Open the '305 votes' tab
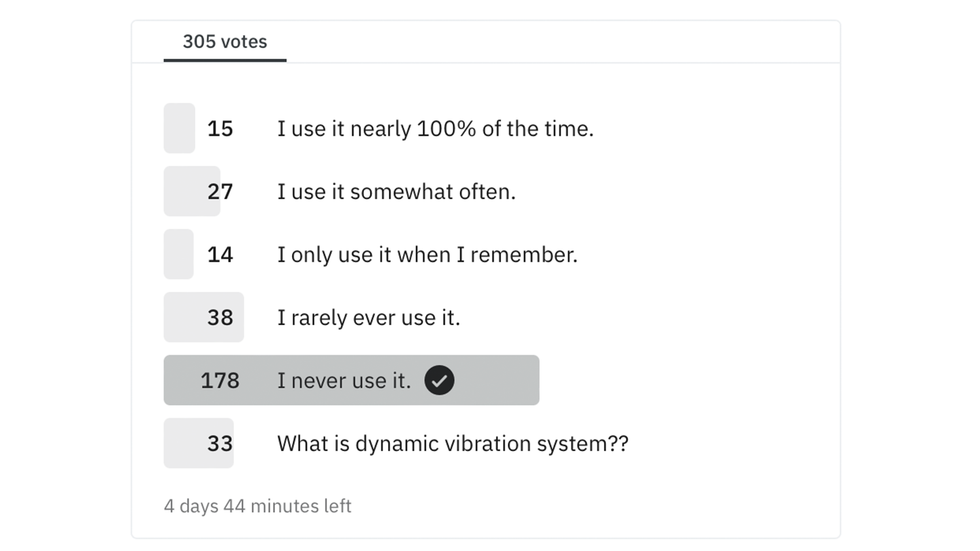This screenshot has width=980, height=551. (x=225, y=42)
